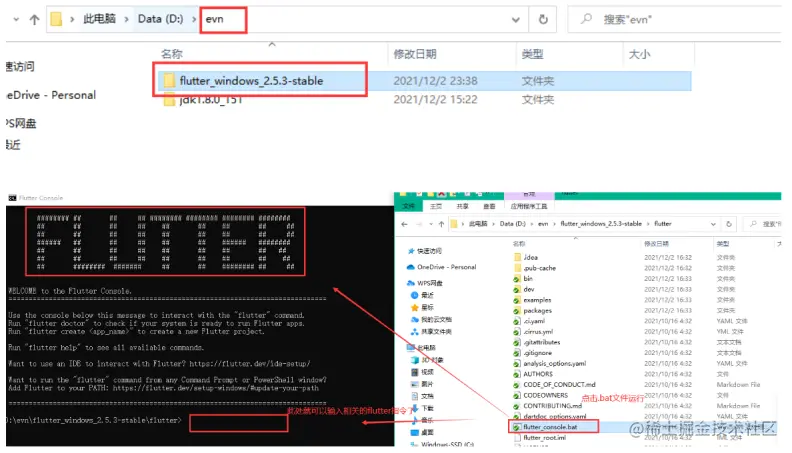Expand chevron before flutter in the flutter window's address bar
Screen dimensions: 792x453
click(x=648, y=224)
